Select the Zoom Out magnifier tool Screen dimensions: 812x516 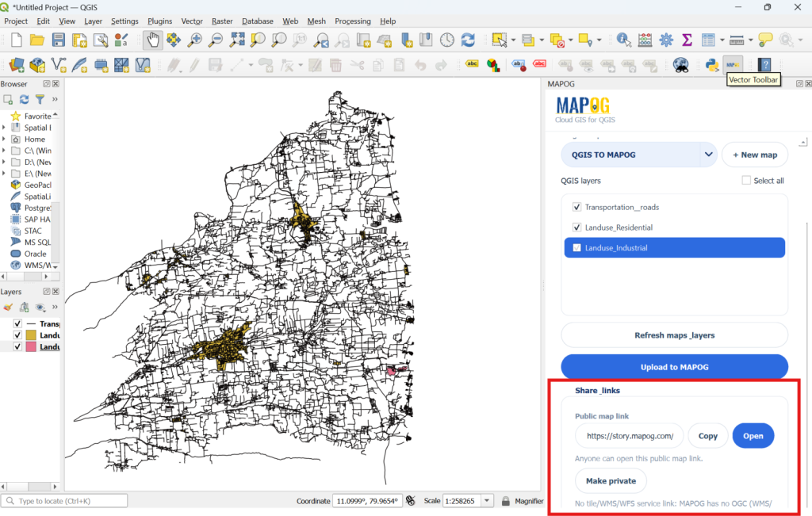[x=216, y=40]
